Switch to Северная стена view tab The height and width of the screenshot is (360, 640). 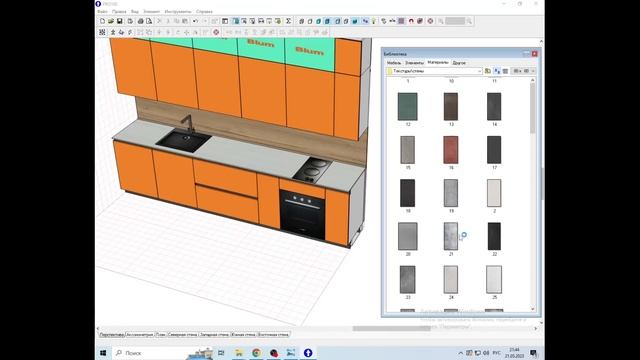click(x=182, y=334)
